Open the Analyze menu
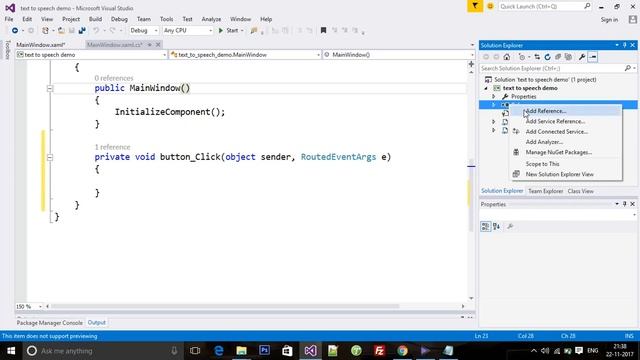Image resolution: width=640 pixels, height=360 pixels. click(211, 19)
